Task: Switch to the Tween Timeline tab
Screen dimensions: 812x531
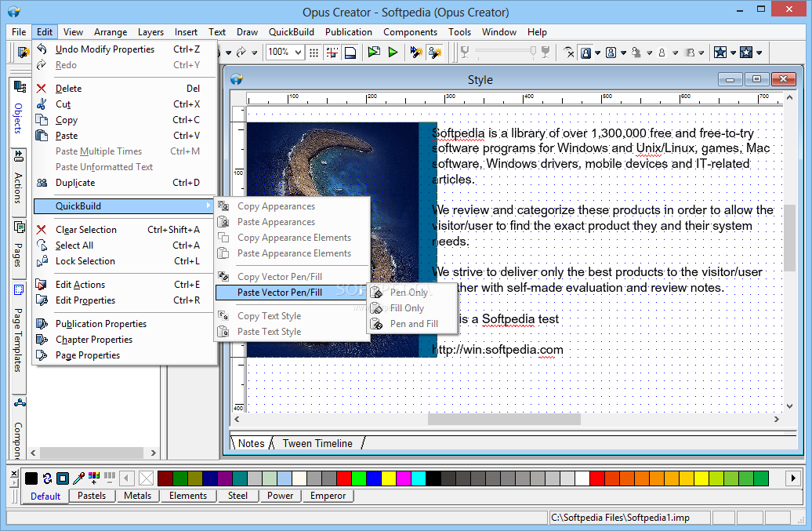Action: coord(317,443)
